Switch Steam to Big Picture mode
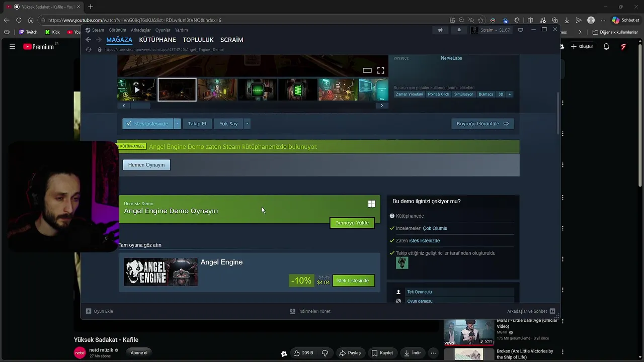This screenshot has height=362, width=644. click(x=520, y=30)
